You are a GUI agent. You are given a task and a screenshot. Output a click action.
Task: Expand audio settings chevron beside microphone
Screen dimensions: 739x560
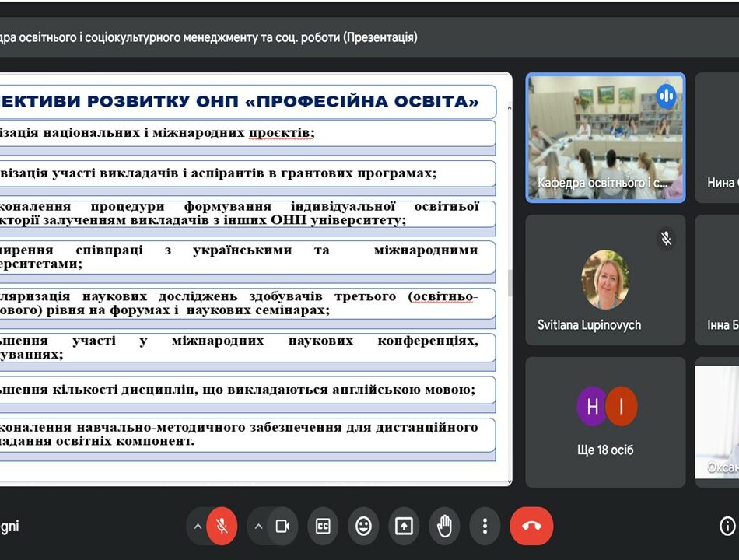(x=198, y=527)
